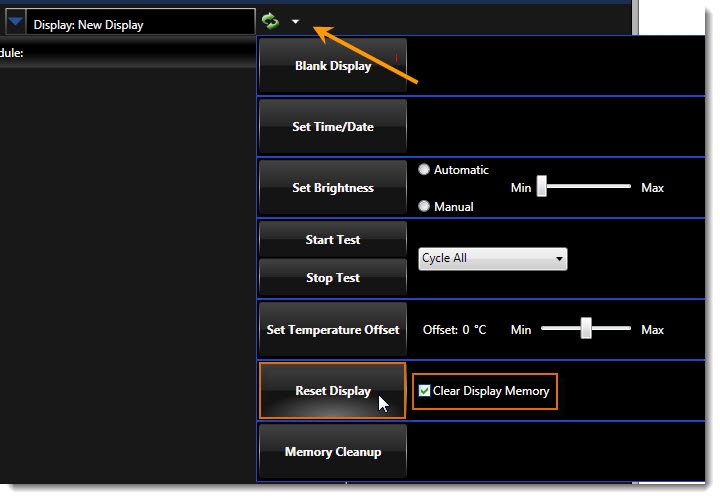Click the temperature offset slider handle
This screenshot has height=499, width=720.
tap(587, 328)
